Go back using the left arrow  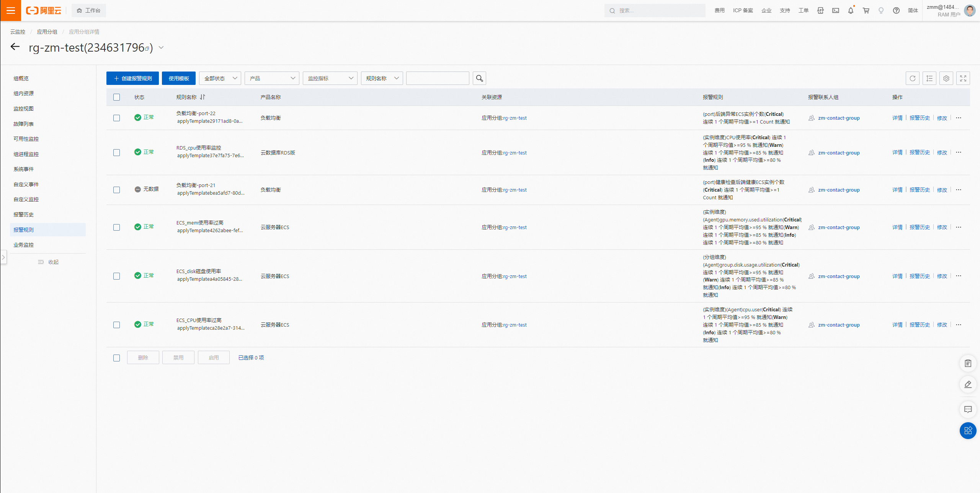[x=15, y=47]
